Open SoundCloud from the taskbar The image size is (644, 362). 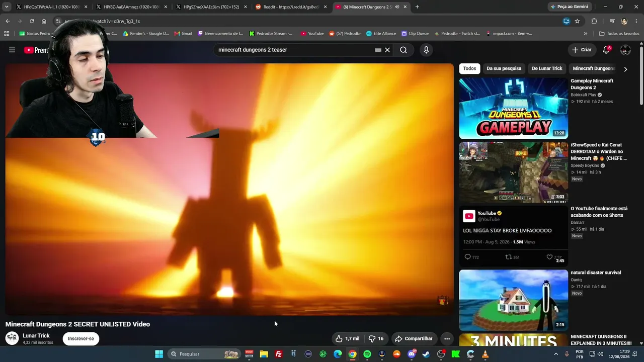pyautogui.click(x=397, y=354)
